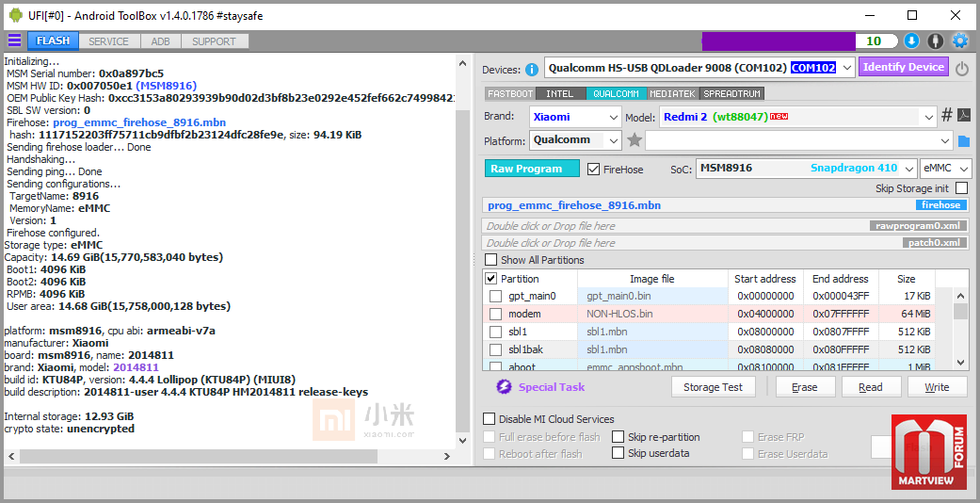Expand the Devices COM port dropdown
Image resolution: width=980 pixels, height=503 pixels.
[x=845, y=68]
